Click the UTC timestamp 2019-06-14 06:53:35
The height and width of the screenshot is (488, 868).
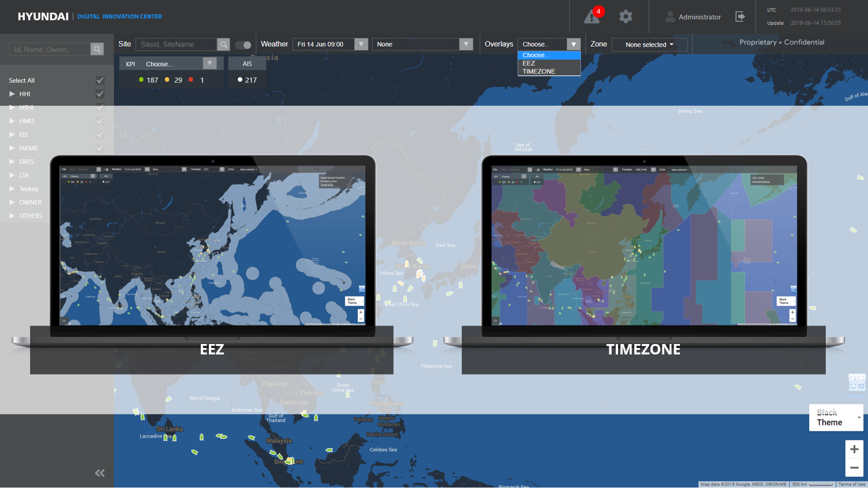pyautogui.click(x=815, y=10)
